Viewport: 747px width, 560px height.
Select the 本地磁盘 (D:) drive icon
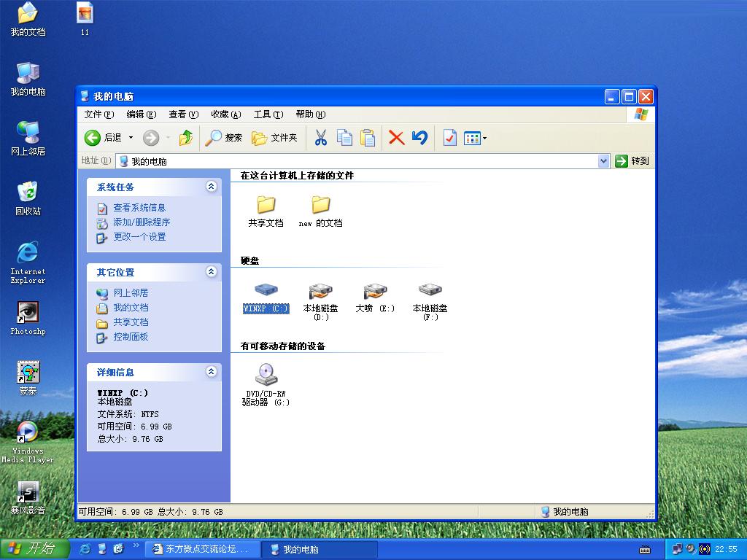pos(321,301)
